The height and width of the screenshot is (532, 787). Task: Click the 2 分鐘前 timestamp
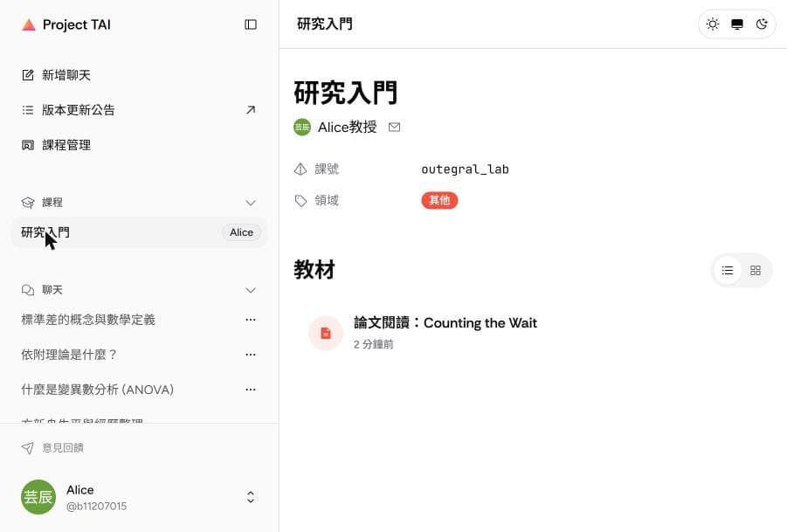pos(374,344)
